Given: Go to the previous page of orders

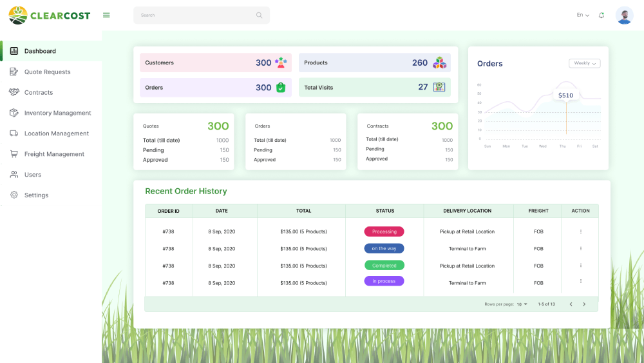Looking at the screenshot, I should [571, 304].
